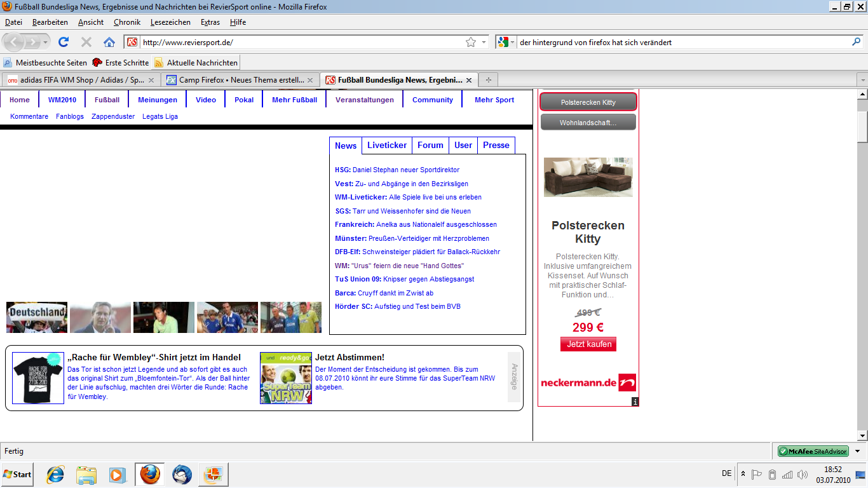Go to the Firefox home page

pos(109,42)
